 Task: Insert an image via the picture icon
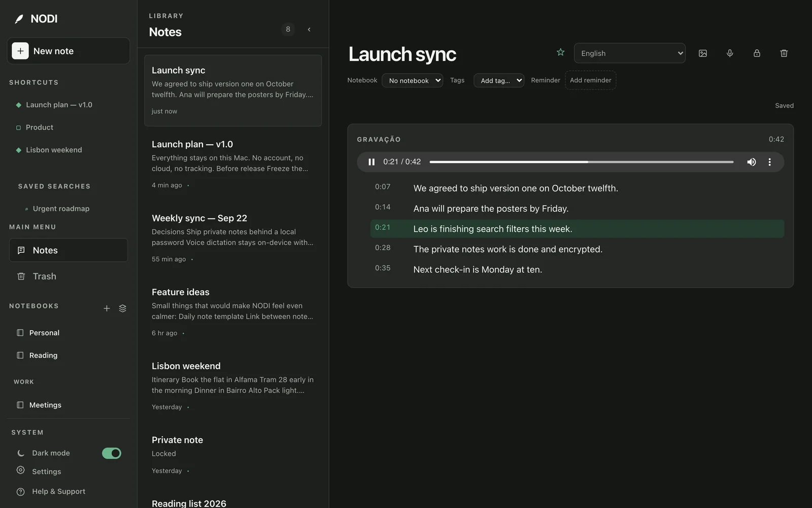click(x=703, y=53)
